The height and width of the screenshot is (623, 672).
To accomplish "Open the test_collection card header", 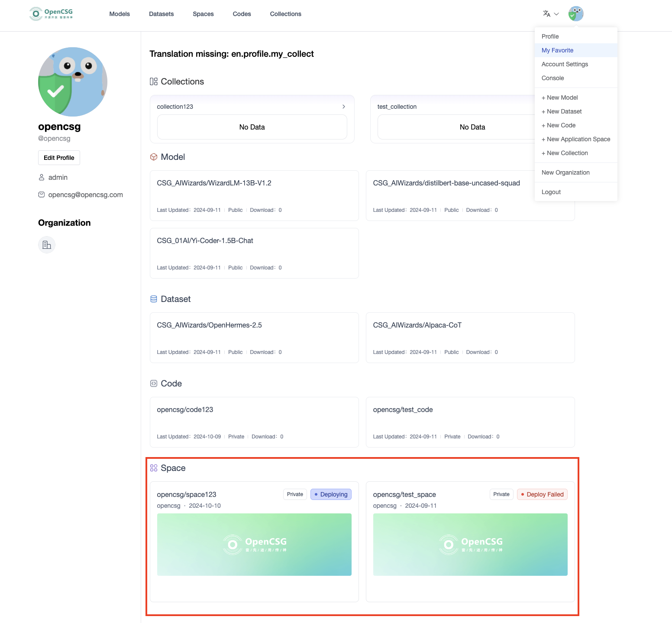I will click(x=397, y=107).
